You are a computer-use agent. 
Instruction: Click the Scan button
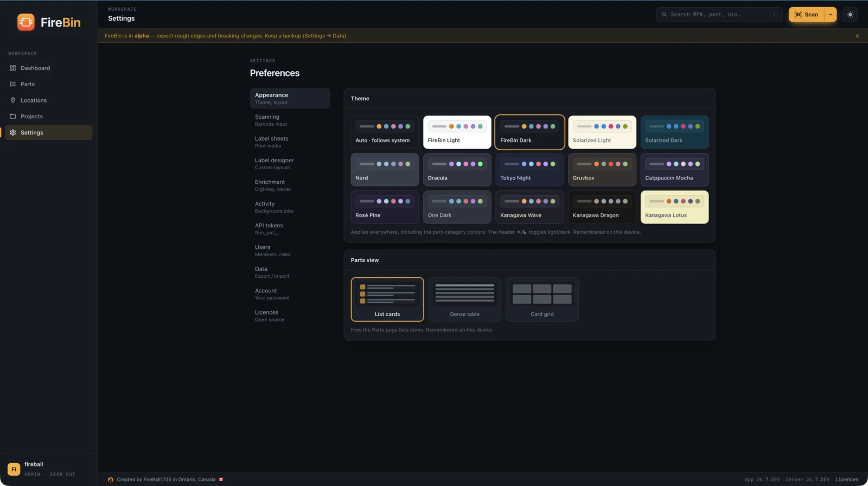(x=806, y=15)
